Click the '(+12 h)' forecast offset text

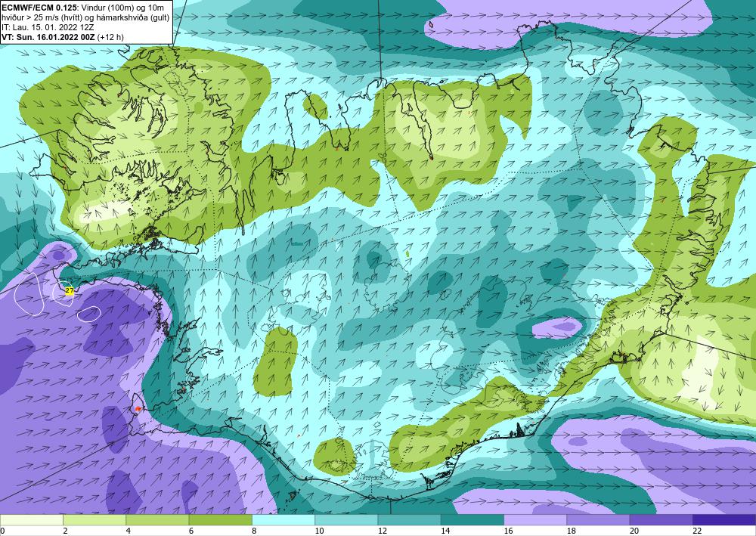click(110, 37)
